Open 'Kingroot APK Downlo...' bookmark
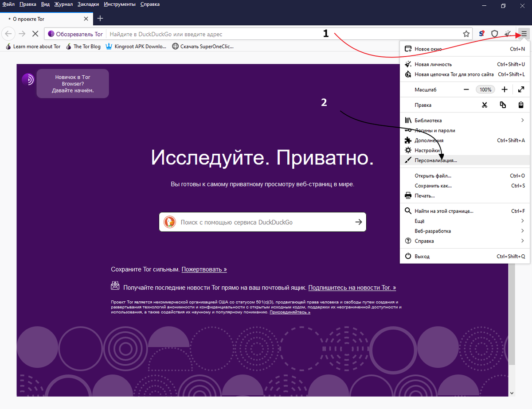The height and width of the screenshot is (409, 532). pyautogui.click(x=136, y=47)
